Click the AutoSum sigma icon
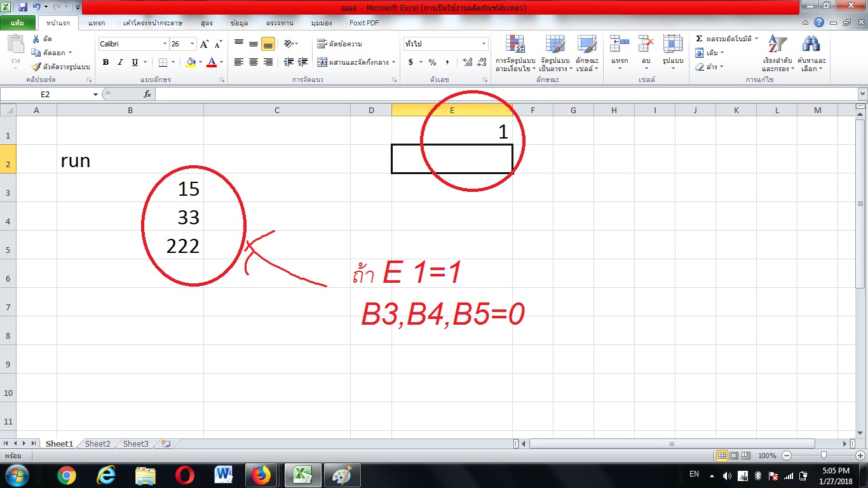The width and height of the screenshot is (868, 488). click(700, 39)
